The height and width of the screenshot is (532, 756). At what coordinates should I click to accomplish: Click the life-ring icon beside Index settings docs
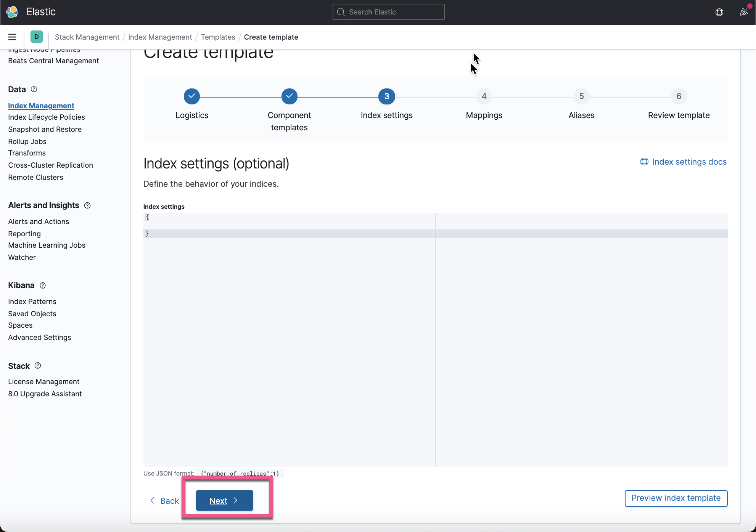tap(644, 162)
